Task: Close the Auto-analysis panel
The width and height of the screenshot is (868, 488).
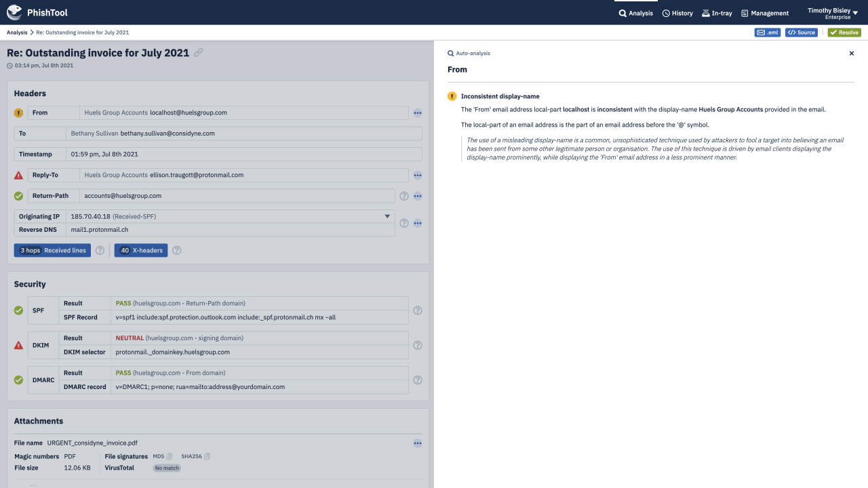Action: pos(852,54)
